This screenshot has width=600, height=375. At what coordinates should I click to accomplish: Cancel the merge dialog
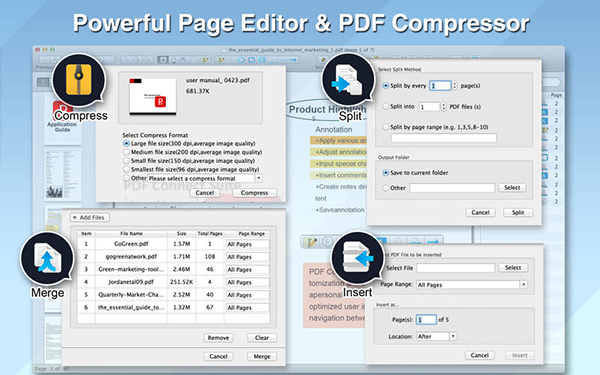(218, 356)
